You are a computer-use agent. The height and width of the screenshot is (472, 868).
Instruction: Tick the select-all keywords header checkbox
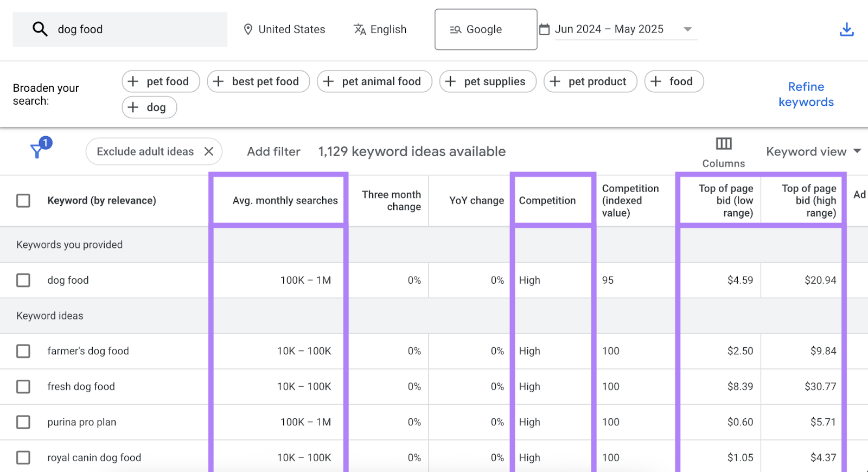[x=23, y=201]
